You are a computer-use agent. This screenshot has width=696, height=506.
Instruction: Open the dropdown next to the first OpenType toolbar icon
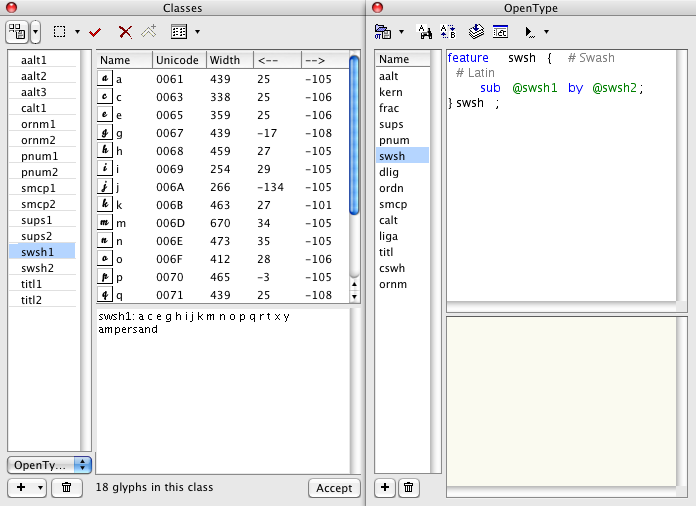pyautogui.click(x=401, y=32)
